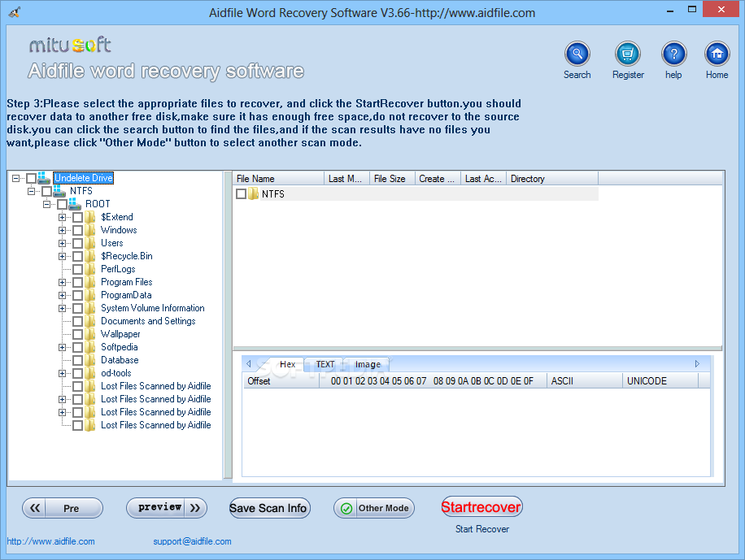Sort by the Directory column

(552, 179)
